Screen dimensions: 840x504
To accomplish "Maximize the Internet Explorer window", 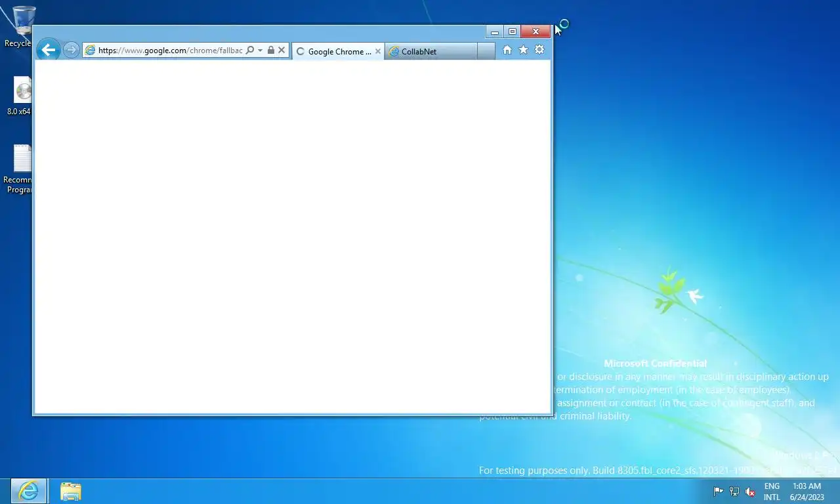I will (513, 31).
